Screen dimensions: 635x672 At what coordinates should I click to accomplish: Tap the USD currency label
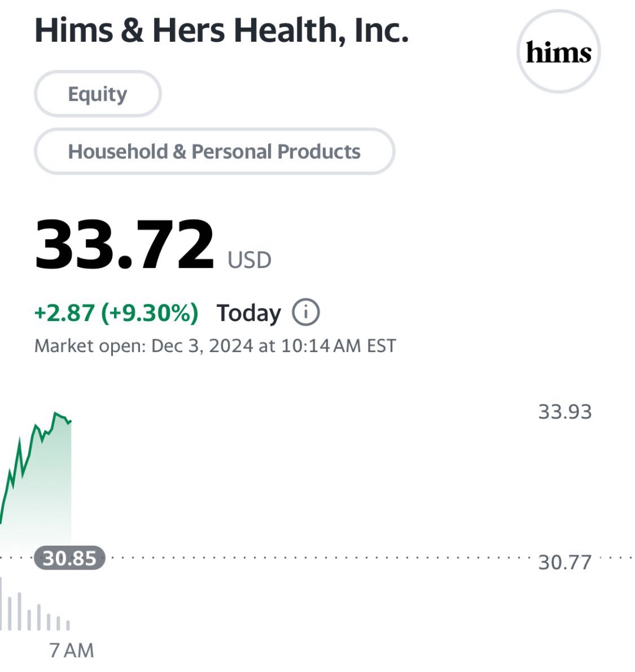point(249,260)
